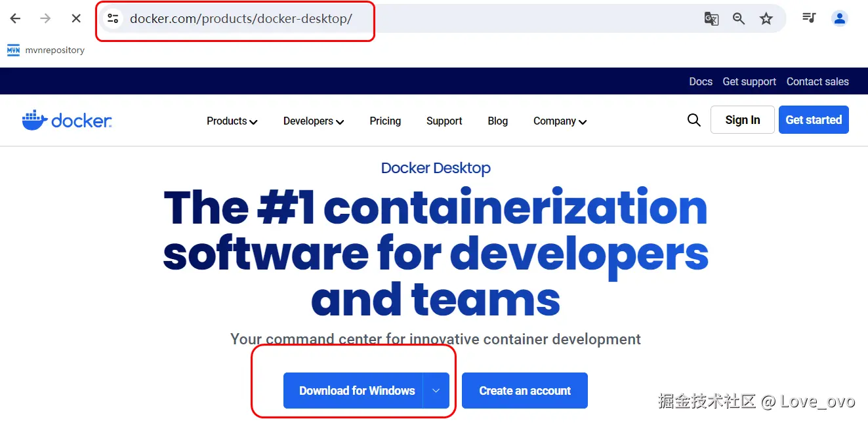
Task: Expand the Developers menu
Action: (x=314, y=121)
